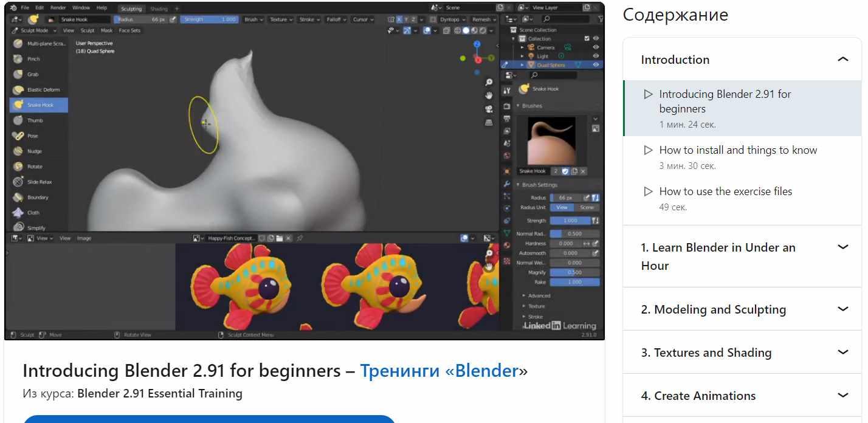The width and height of the screenshot is (868, 423).
Task: Choose the Elastic Deform brush
Action: pos(43,90)
